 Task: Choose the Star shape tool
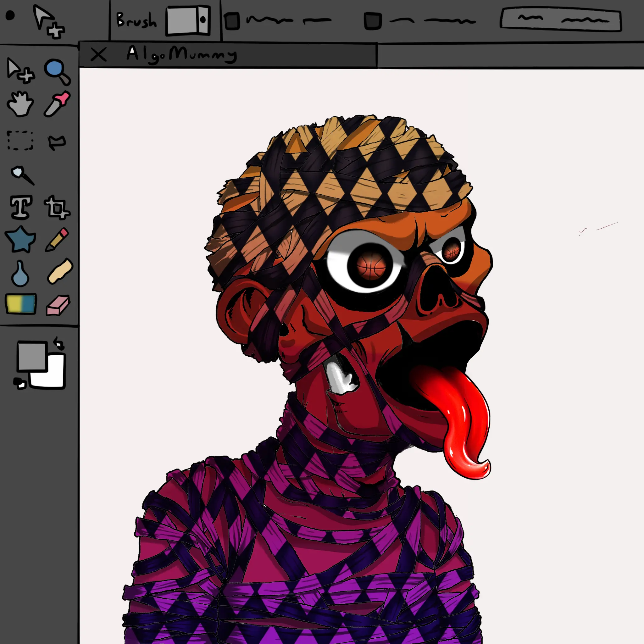[x=20, y=239]
